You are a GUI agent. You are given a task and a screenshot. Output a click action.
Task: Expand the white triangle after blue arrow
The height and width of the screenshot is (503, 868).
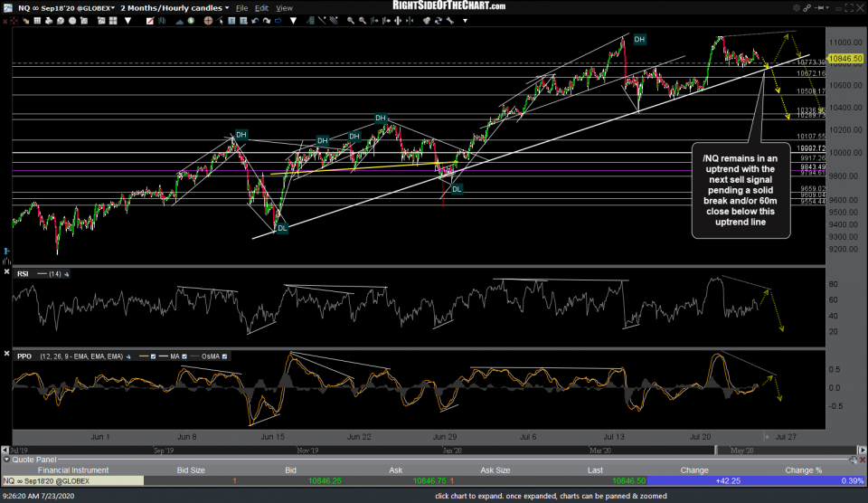[x=293, y=21]
